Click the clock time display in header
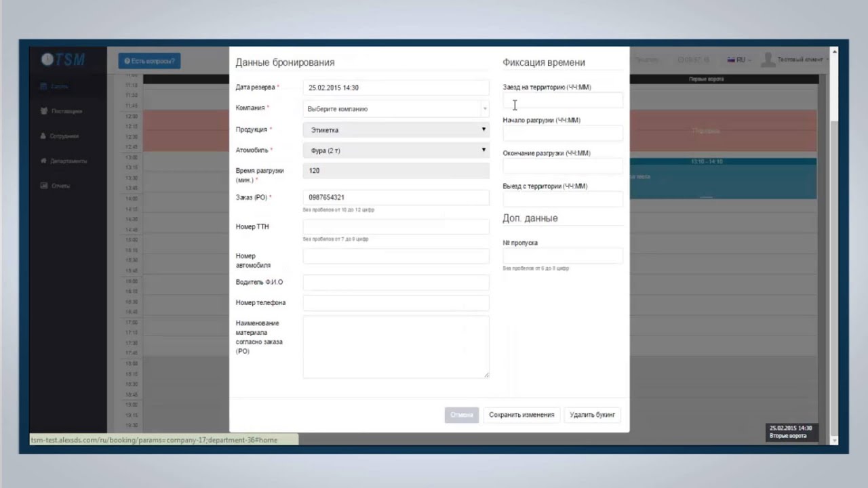 pos(693,60)
